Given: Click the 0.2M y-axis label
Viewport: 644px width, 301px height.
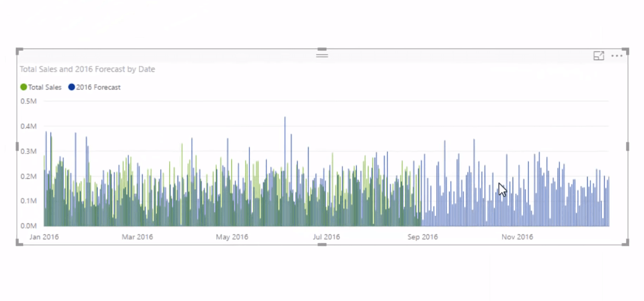Looking at the screenshot, I should [x=28, y=176].
